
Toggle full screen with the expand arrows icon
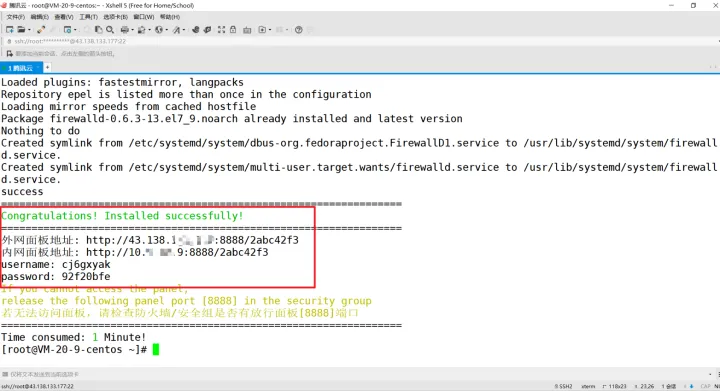[x=221, y=30]
